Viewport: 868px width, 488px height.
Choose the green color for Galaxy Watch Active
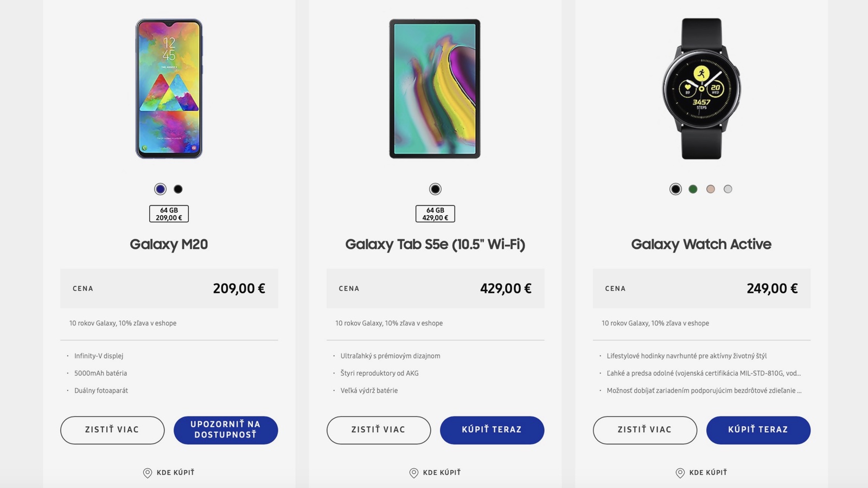click(x=693, y=189)
